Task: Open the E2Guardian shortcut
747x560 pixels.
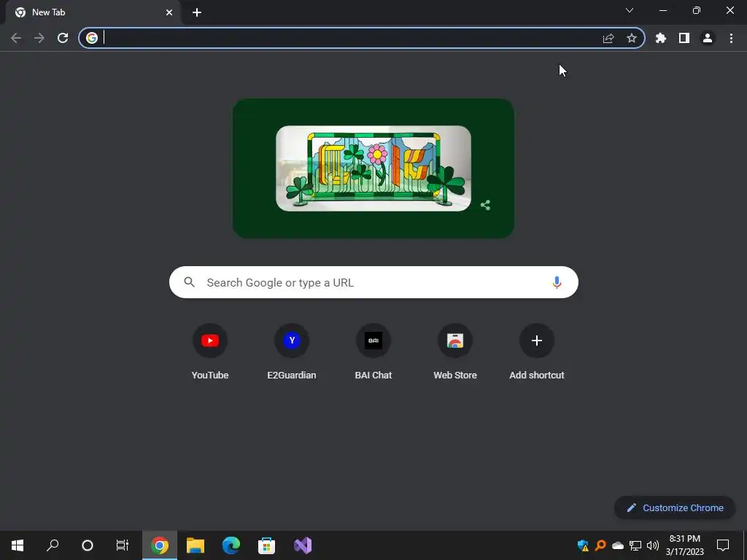Action: point(292,351)
